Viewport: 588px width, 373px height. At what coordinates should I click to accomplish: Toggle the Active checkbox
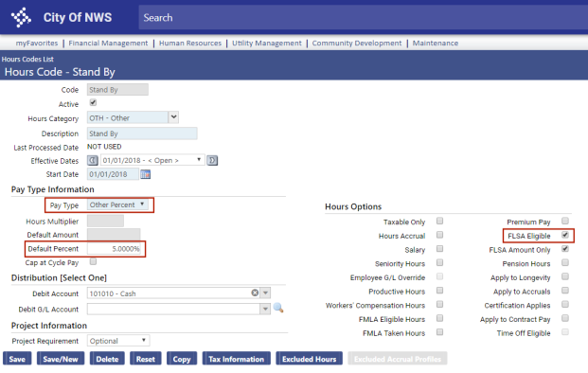(93, 102)
